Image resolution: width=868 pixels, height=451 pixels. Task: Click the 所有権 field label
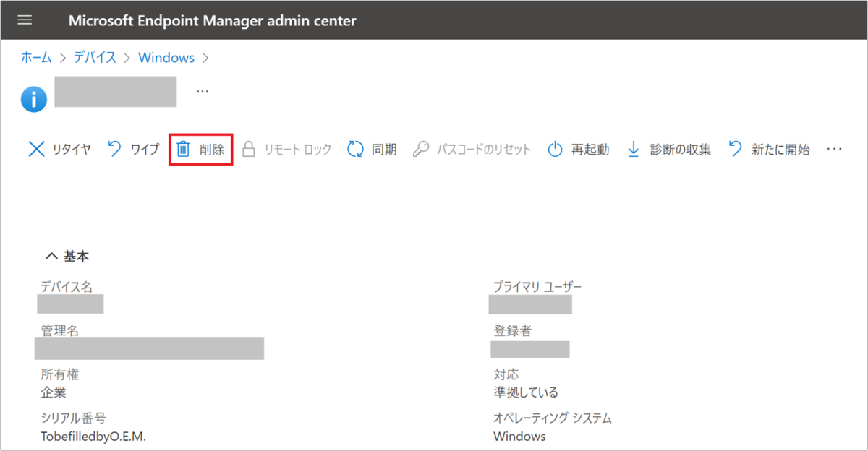click(x=60, y=374)
